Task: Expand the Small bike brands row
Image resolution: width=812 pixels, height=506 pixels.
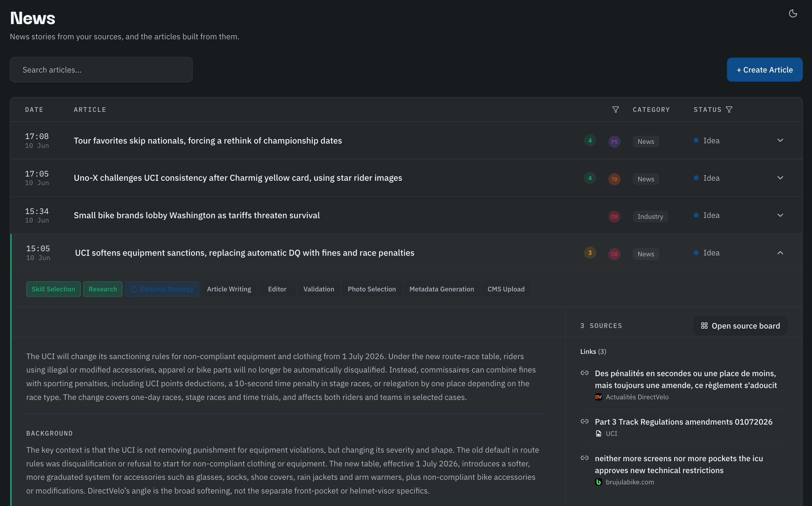Action: pyautogui.click(x=780, y=215)
